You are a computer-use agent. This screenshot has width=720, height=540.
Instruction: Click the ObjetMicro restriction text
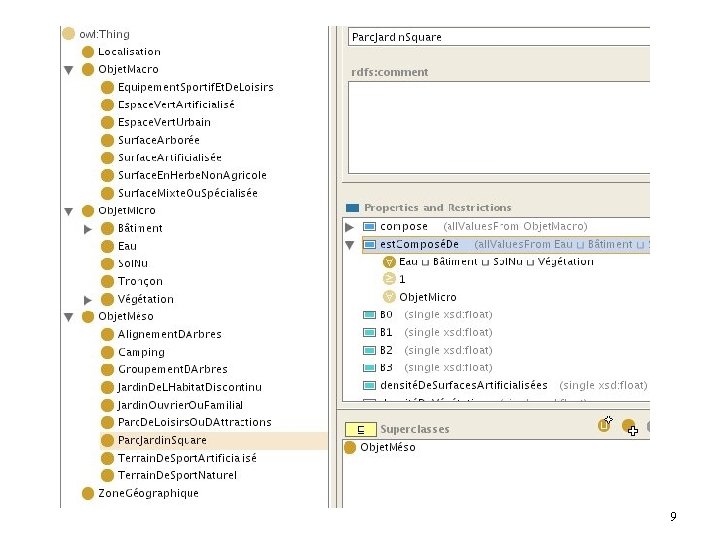click(x=428, y=298)
